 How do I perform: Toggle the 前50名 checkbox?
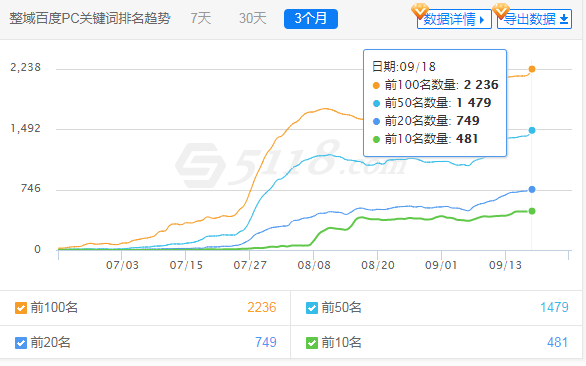[x=312, y=308]
